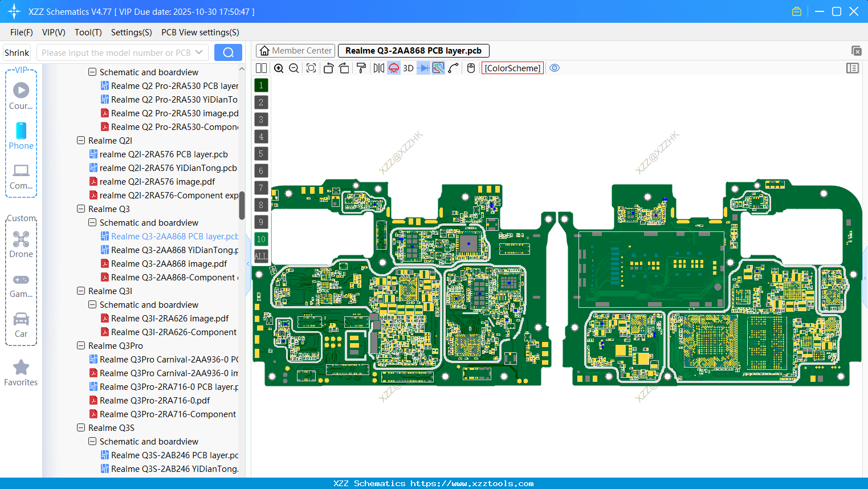
Task: Click the Shrink button
Action: [x=17, y=52]
